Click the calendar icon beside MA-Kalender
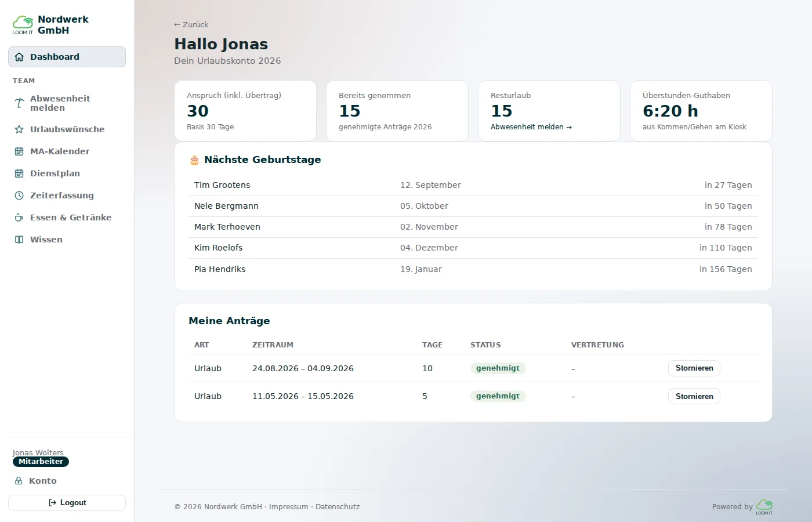This screenshot has height=522, width=812. [x=19, y=151]
